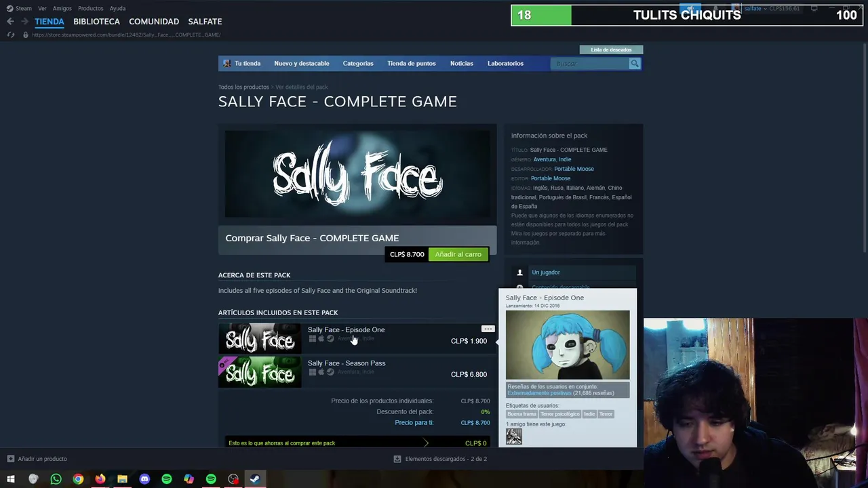Open the Categorías dropdown
Viewport: 868px width, 488px height.
pyautogui.click(x=358, y=64)
